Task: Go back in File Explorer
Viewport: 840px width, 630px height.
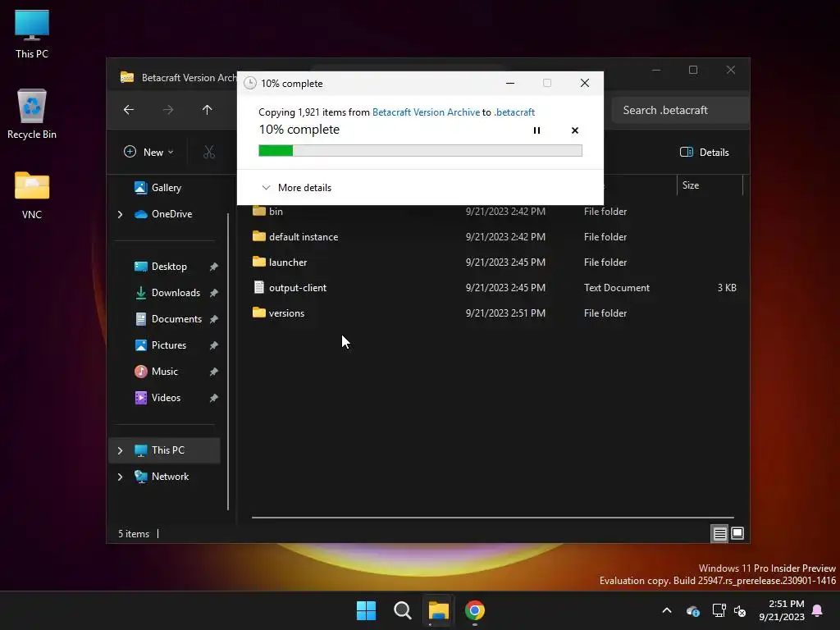Action: coord(129,110)
